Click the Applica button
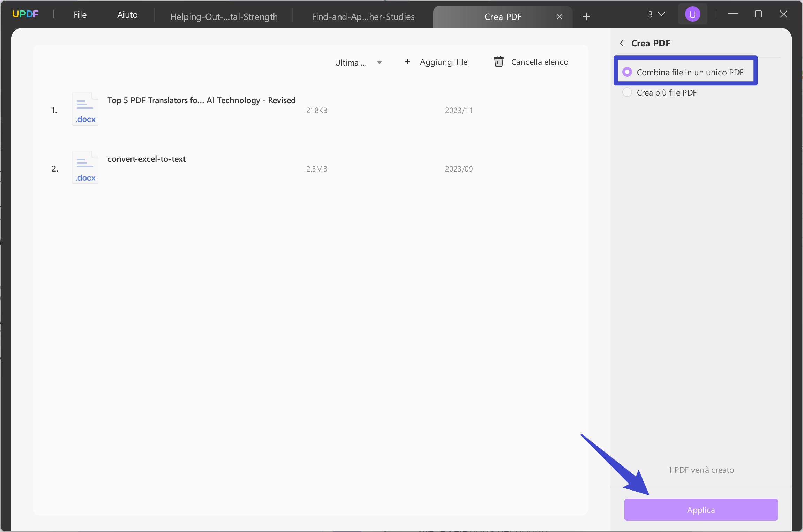 click(701, 510)
